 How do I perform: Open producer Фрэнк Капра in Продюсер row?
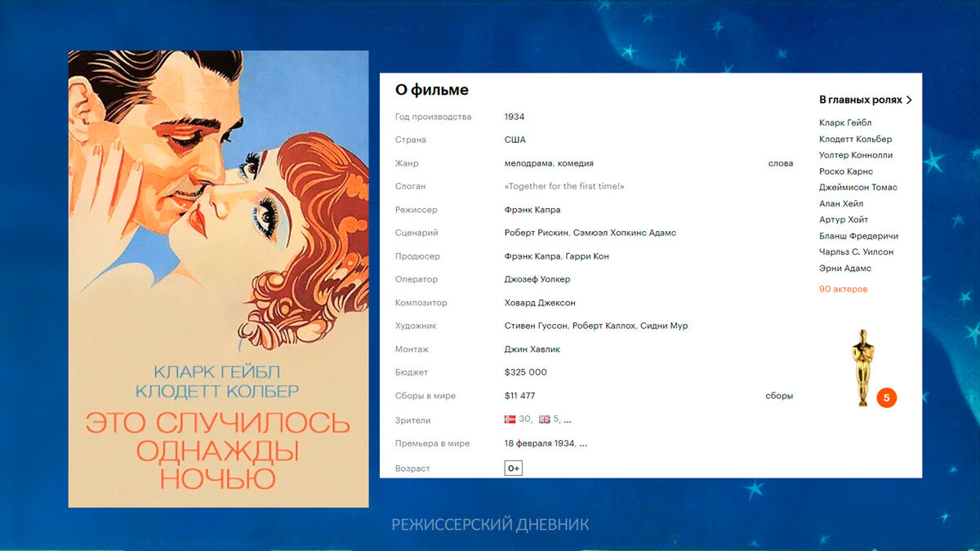pos(532,256)
